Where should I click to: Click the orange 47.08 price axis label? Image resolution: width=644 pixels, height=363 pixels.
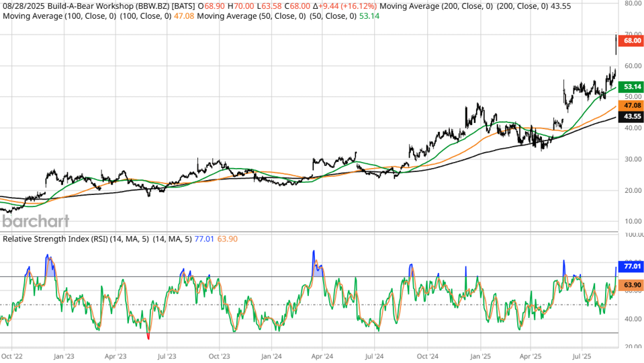(x=631, y=106)
